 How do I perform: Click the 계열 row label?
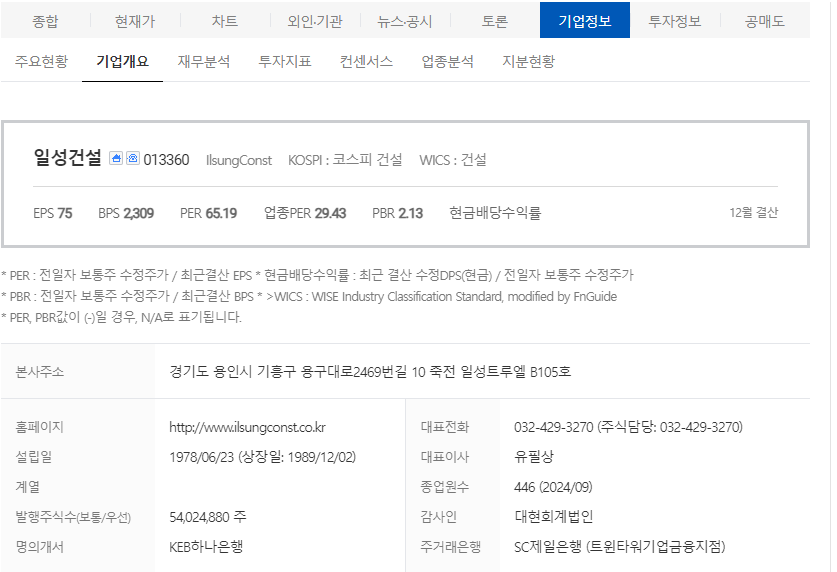click(28, 487)
